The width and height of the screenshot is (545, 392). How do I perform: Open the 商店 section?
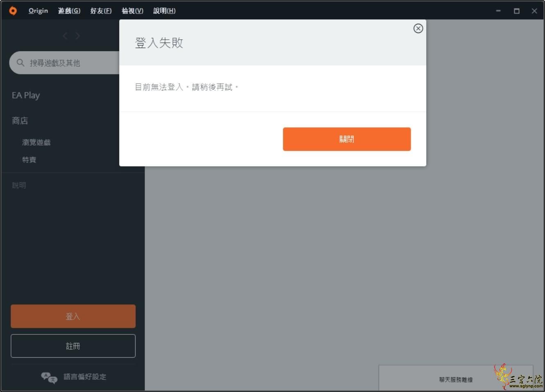click(x=20, y=121)
